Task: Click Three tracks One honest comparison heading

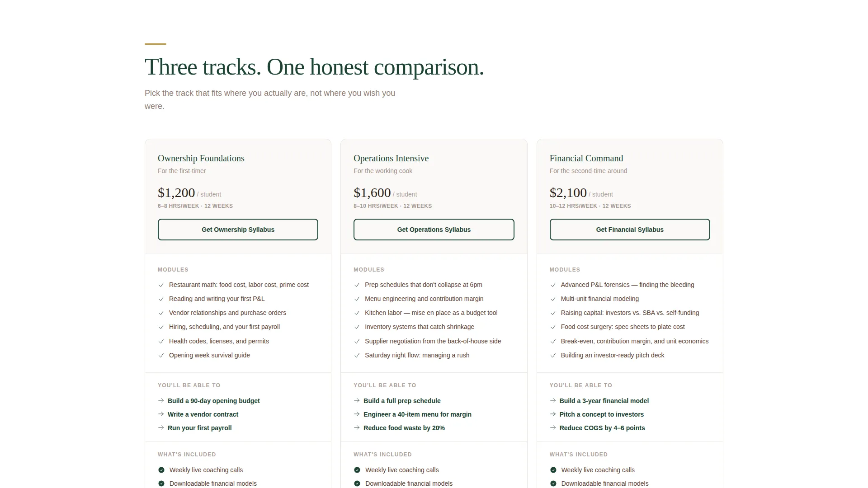Action: 314,67
